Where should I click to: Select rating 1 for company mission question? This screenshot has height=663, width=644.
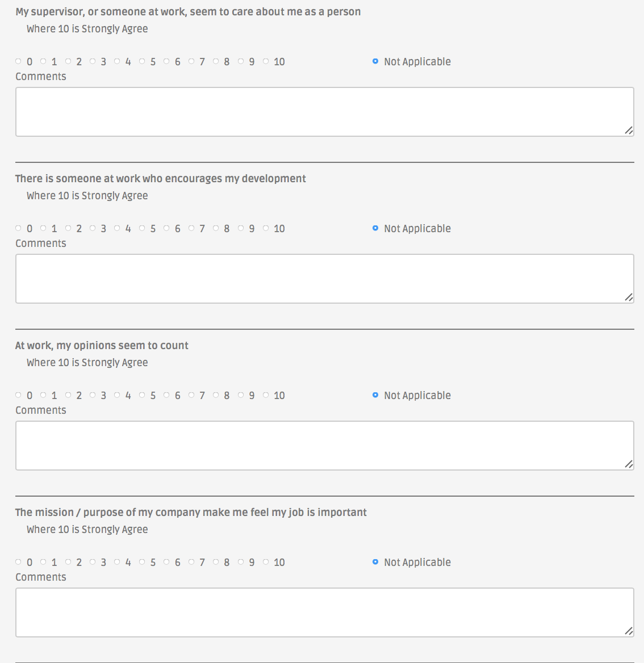click(43, 562)
